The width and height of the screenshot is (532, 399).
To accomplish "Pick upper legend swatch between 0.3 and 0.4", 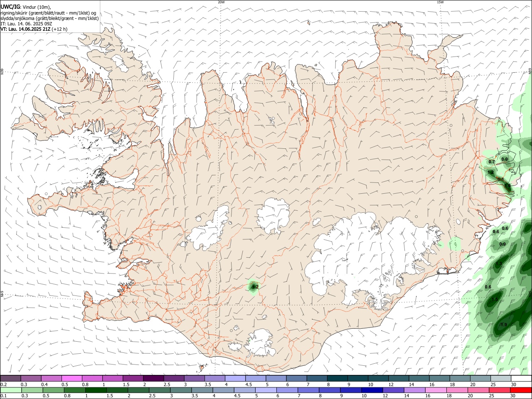I will pyautogui.click(x=31, y=378).
